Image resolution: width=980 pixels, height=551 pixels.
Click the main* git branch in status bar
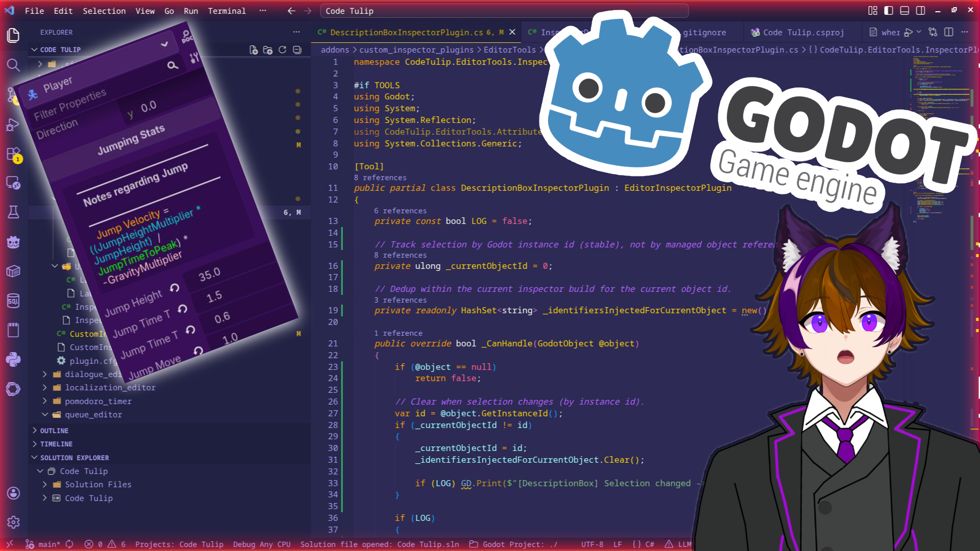click(43, 544)
